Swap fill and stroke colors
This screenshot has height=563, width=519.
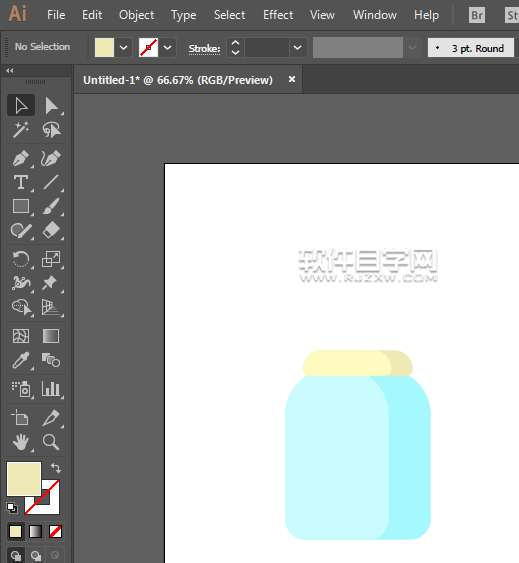pos(56,467)
